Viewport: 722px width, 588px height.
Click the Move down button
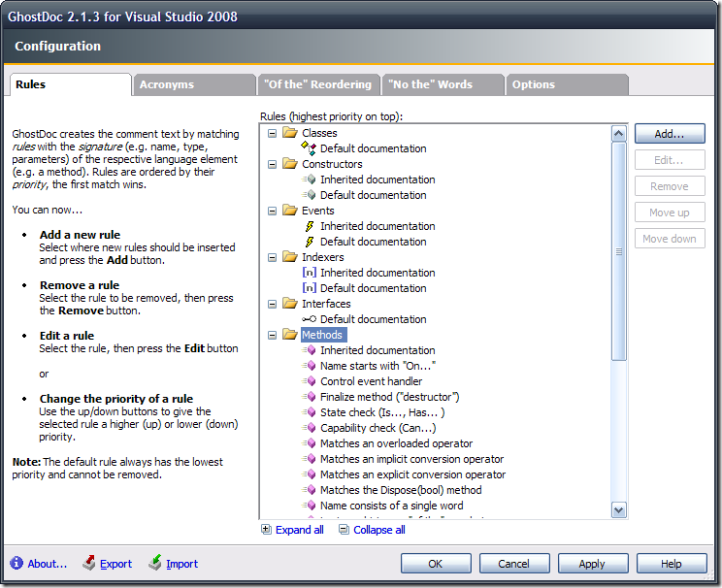670,239
